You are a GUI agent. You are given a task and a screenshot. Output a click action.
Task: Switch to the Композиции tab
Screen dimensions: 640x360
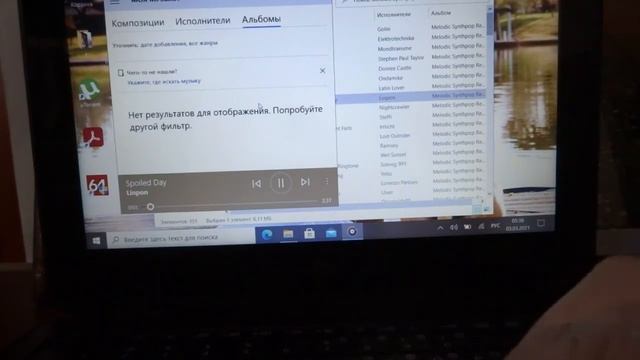pos(138,23)
